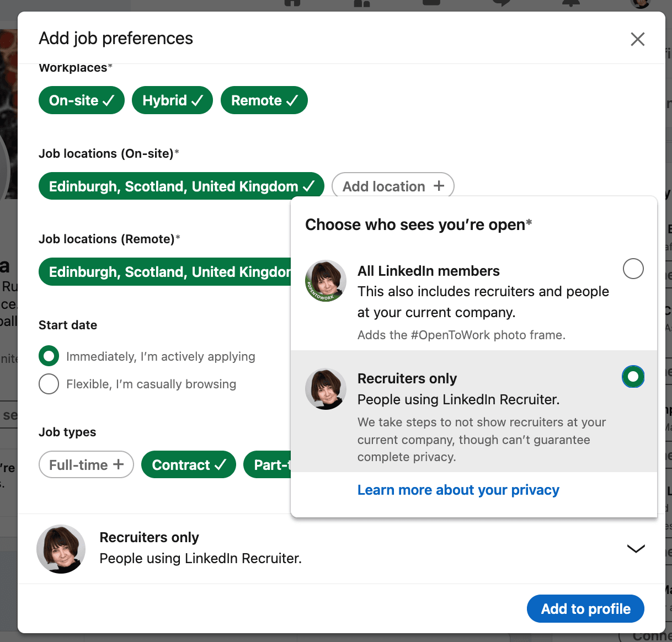Deselect the Contract job type chip

(x=189, y=465)
